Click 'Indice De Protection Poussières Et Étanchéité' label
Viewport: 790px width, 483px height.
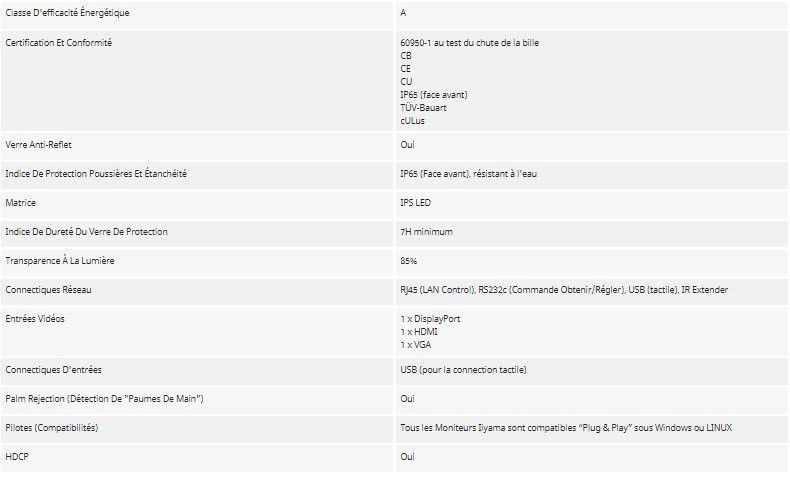96,174
